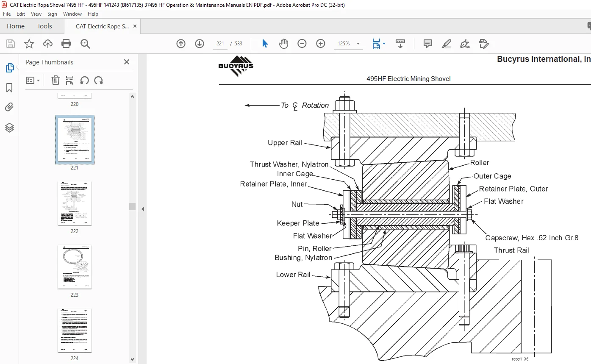Select the arrow selection tool
This screenshot has width=591, height=364.
coord(265,44)
